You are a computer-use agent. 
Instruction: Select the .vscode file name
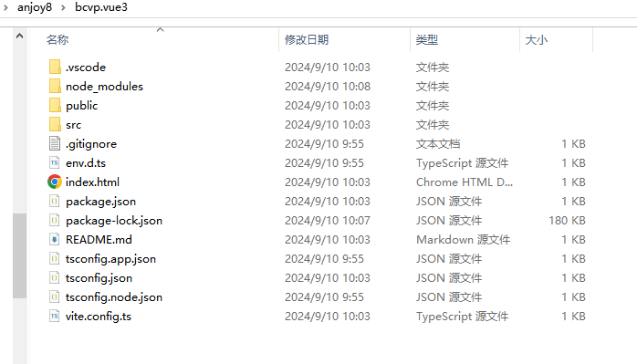(x=86, y=67)
